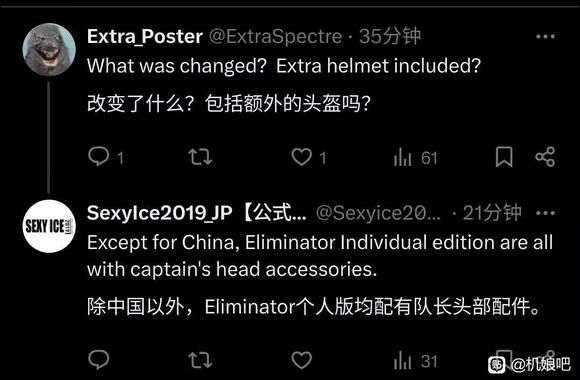The width and height of the screenshot is (580, 380).
Task: Open the SexyIce2019_JP display name
Action: coord(196,213)
